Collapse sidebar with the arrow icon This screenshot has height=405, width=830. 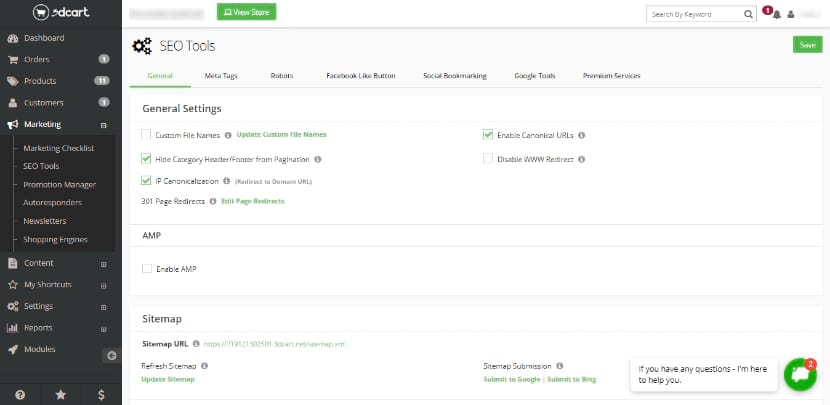pos(112,355)
